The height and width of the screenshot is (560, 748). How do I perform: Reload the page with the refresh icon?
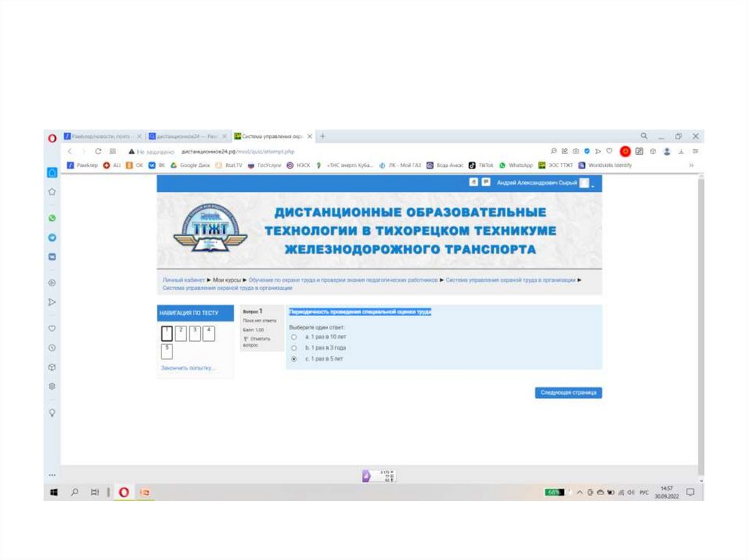(x=98, y=151)
